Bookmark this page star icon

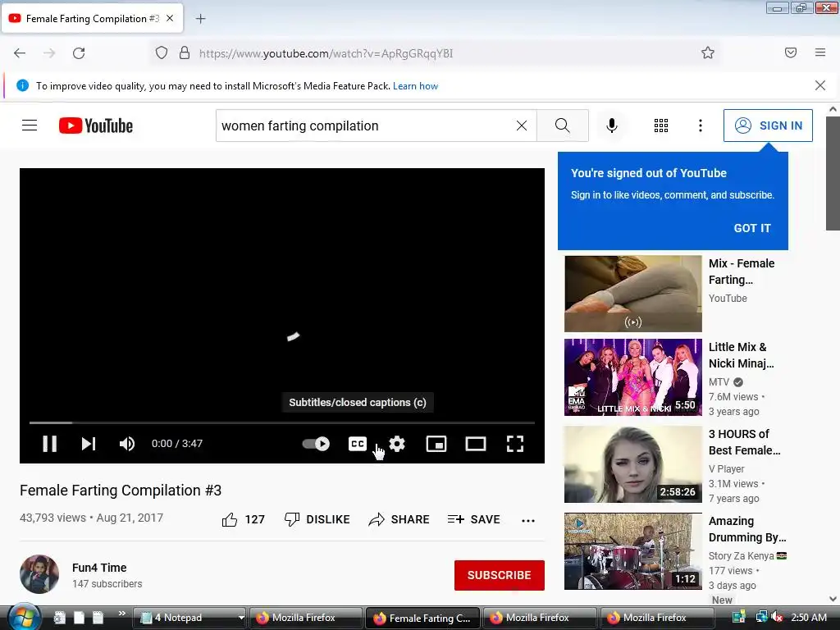click(708, 53)
